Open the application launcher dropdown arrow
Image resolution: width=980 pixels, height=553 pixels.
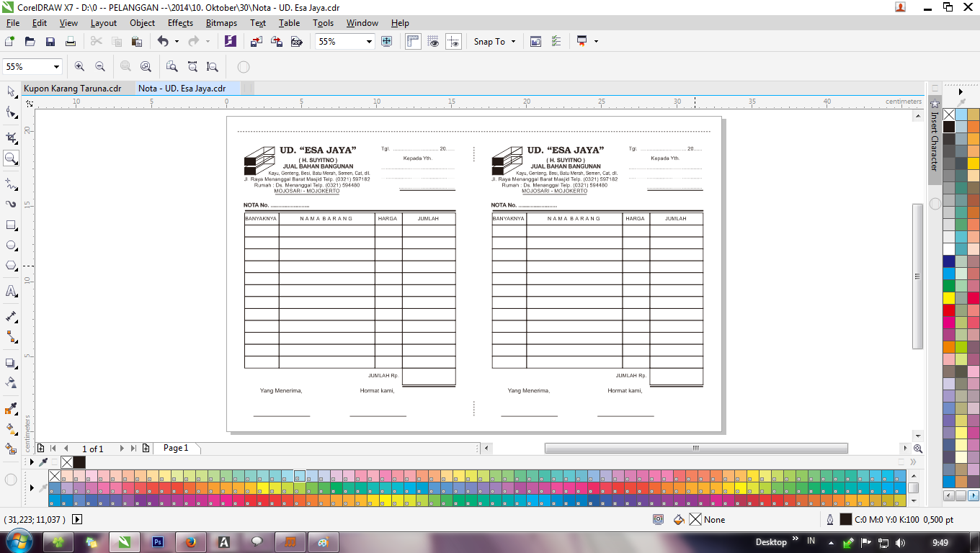coord(596,42)
